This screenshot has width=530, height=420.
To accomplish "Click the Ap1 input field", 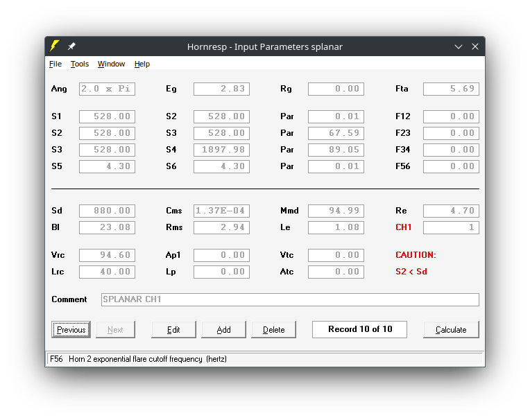I will point(221,255).
